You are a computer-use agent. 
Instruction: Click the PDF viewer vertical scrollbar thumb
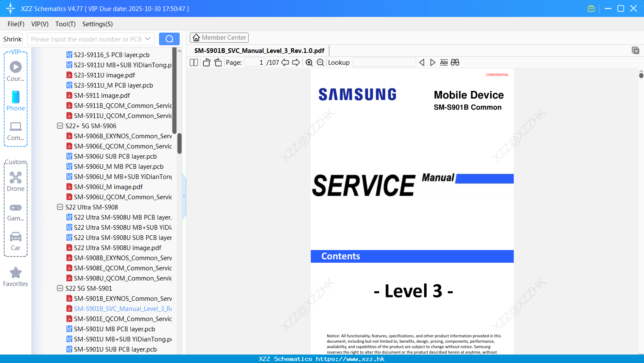(641, 75)
